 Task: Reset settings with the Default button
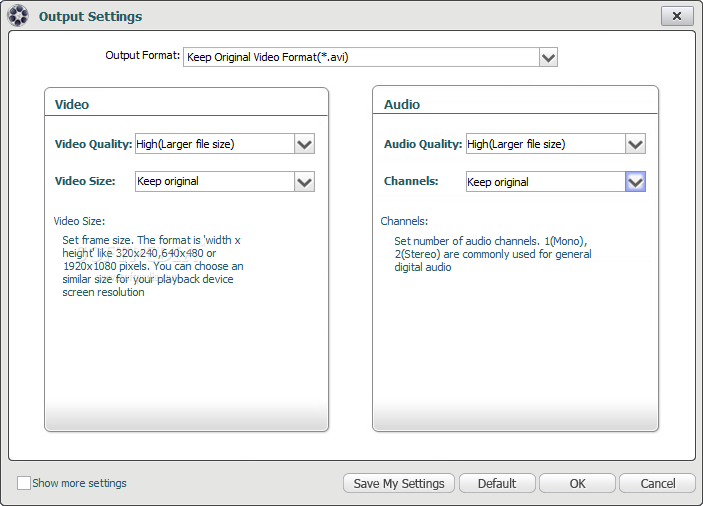click(x=497, y=483)
